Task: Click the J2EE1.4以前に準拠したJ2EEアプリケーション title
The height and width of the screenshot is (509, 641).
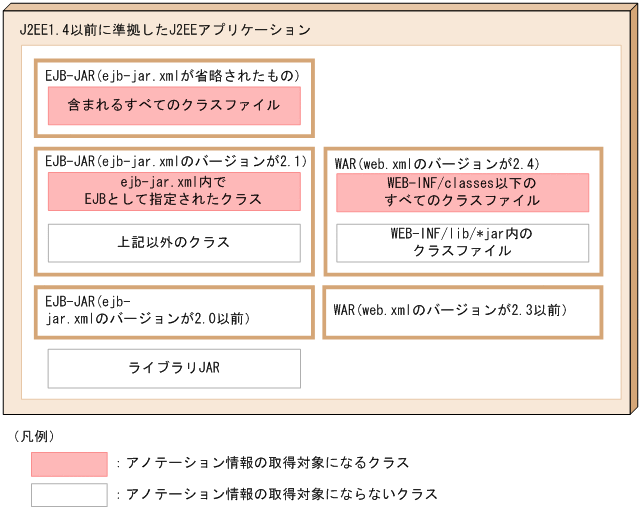Action: pyautogui.click(x=165, y=29)
